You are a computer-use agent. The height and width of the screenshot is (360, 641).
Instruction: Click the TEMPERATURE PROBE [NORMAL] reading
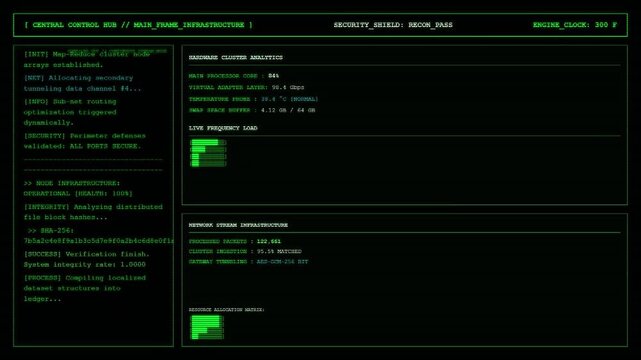pyautogui.click(x=289, y=99)
